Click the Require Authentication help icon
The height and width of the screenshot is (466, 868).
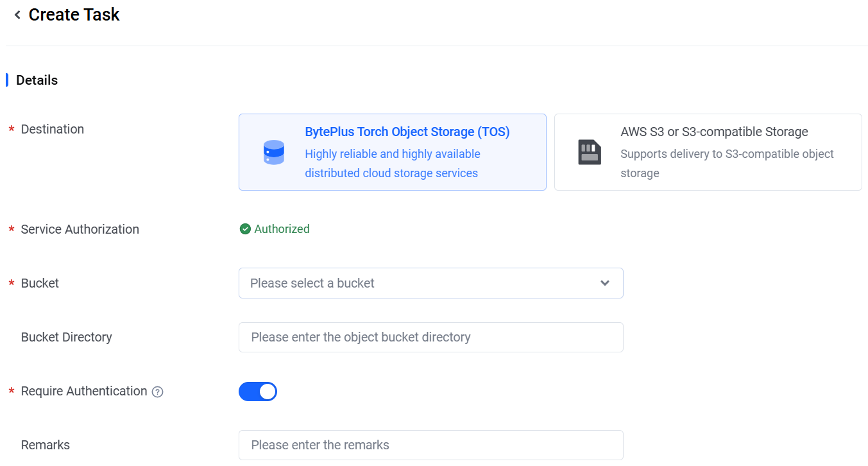click(158, 392)
